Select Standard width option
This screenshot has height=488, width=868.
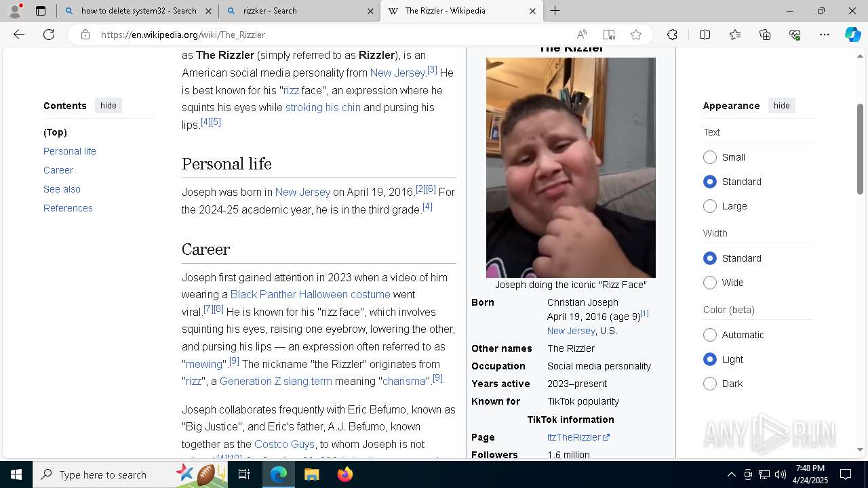(710, 258)
